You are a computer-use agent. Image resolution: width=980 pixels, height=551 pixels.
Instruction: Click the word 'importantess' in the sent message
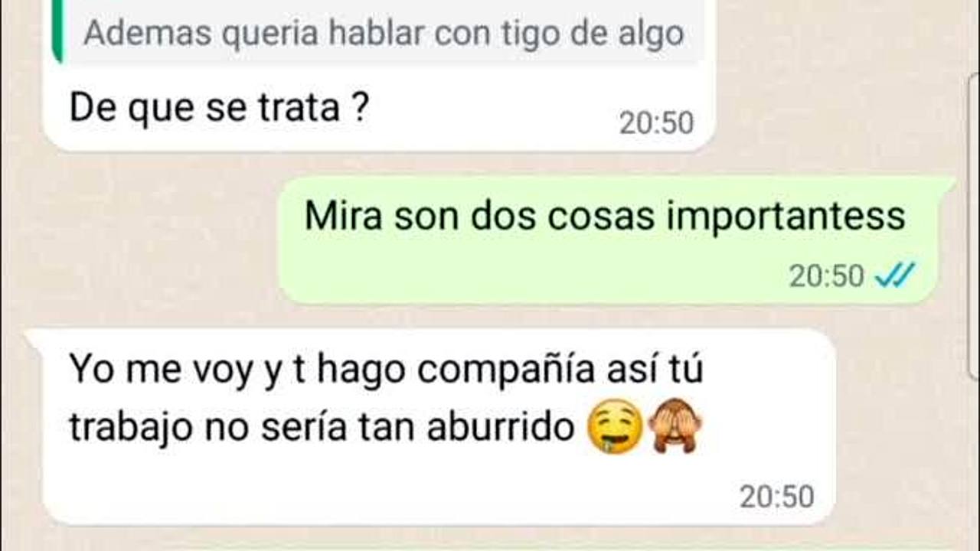786,218
